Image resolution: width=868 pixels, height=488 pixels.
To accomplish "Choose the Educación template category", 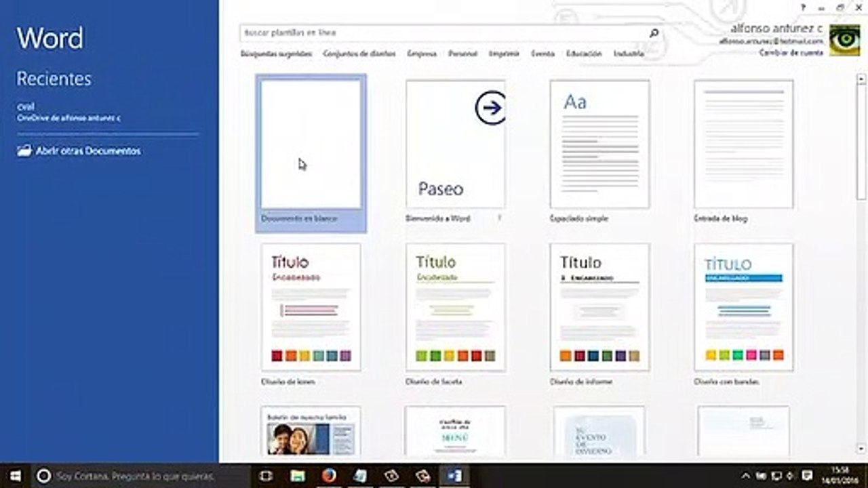I will point(584,53).
